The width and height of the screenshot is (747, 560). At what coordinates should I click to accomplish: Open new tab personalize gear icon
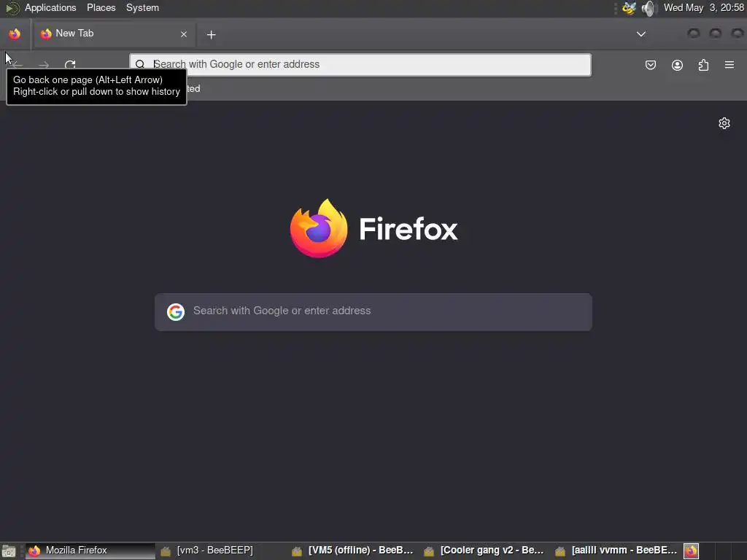[724, 123]
